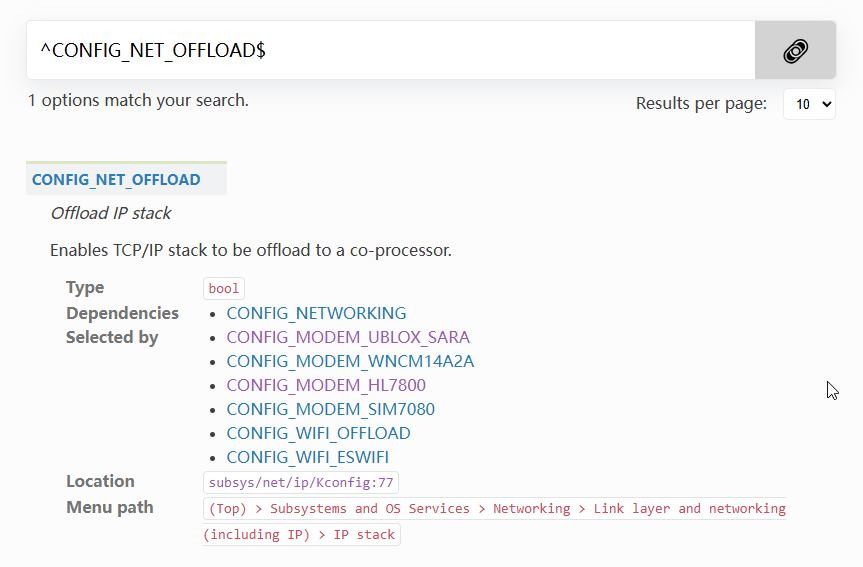Open CONFIG_MODEM_SIM7080 link
Viewport: 863px width, 567px height.
pos(330,409)
